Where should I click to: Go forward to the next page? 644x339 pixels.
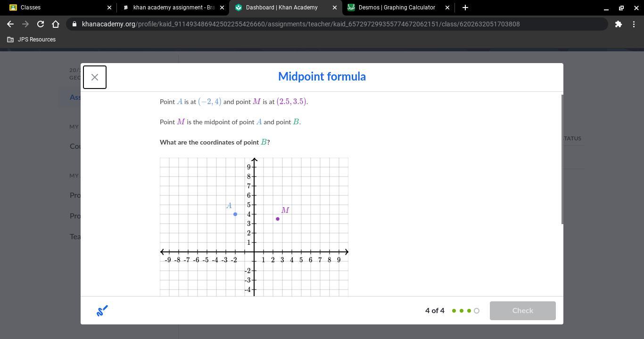(x=25, y=24)
